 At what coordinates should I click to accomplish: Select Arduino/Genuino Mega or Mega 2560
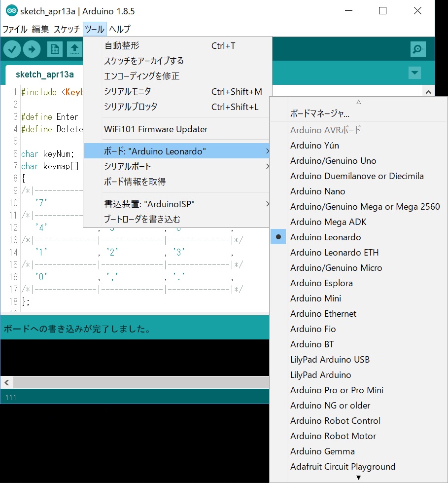click(358, 206)
